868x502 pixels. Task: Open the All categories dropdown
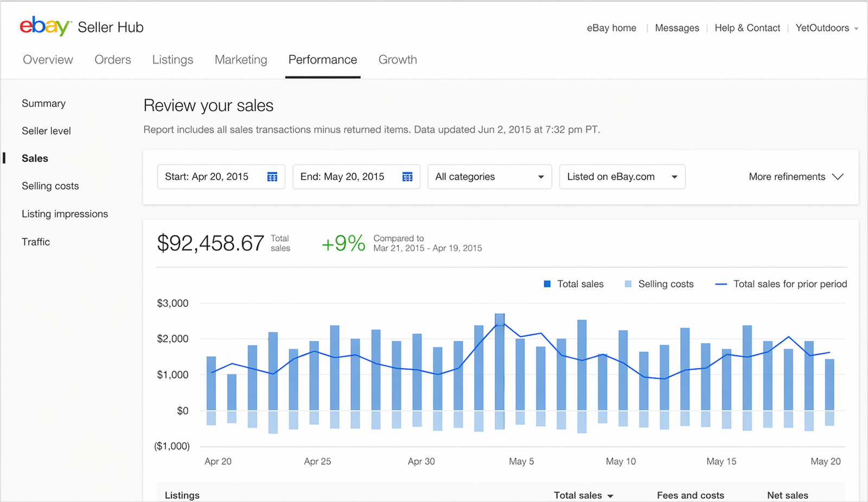[490, 177]
